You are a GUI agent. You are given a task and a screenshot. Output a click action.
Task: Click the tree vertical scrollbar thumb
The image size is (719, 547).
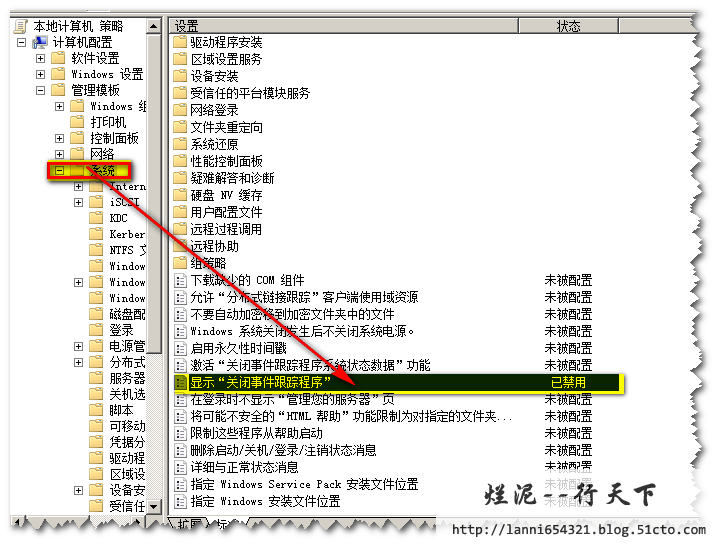tap(154, 193)
